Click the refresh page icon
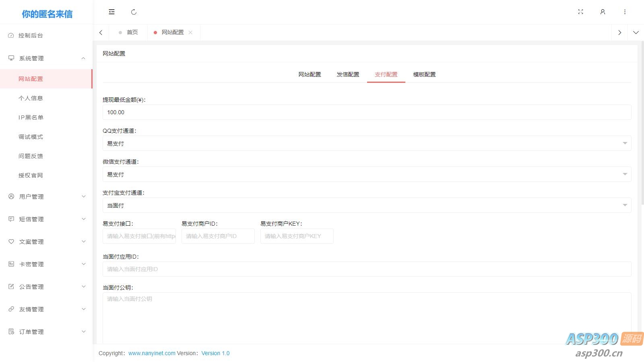The image size is (644, 362). [x=134, y=12]
